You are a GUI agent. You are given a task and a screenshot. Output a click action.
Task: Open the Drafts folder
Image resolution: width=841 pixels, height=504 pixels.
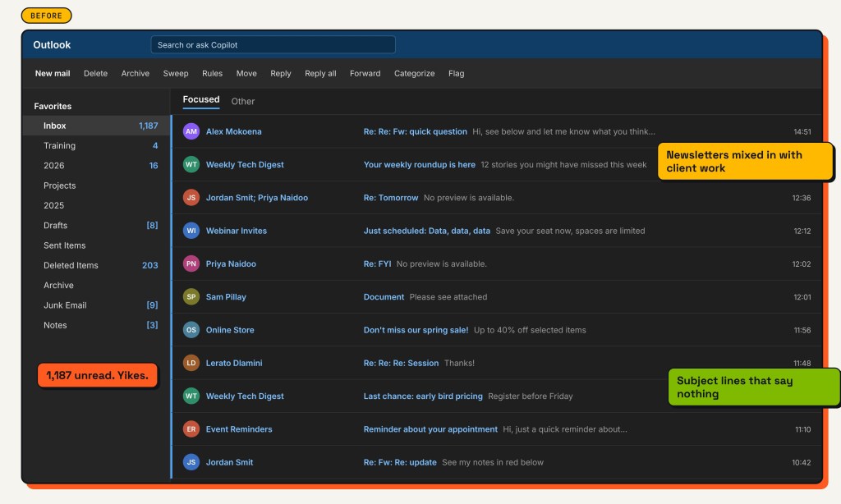pos(97,225)
